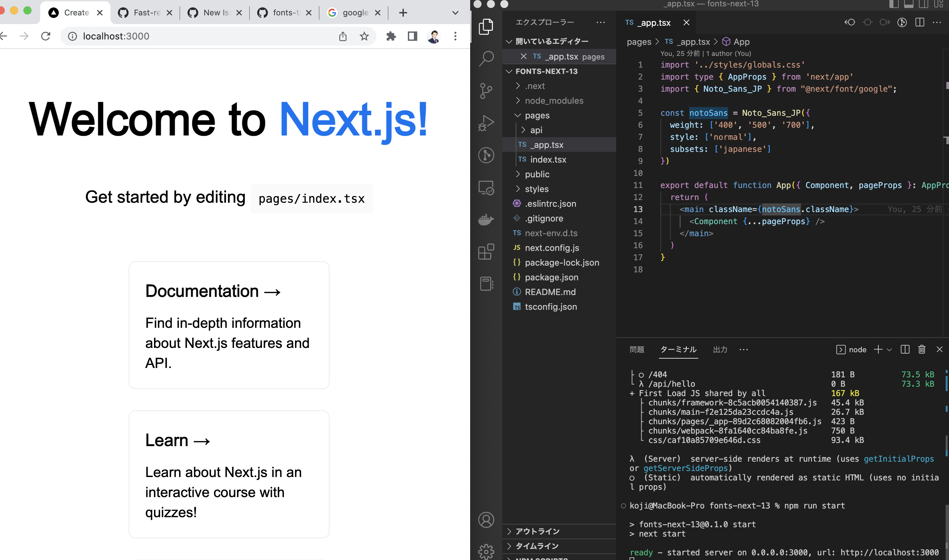949x560 pixels.
Task: Create a new terminal with plus icon
Action: [878, 350]
